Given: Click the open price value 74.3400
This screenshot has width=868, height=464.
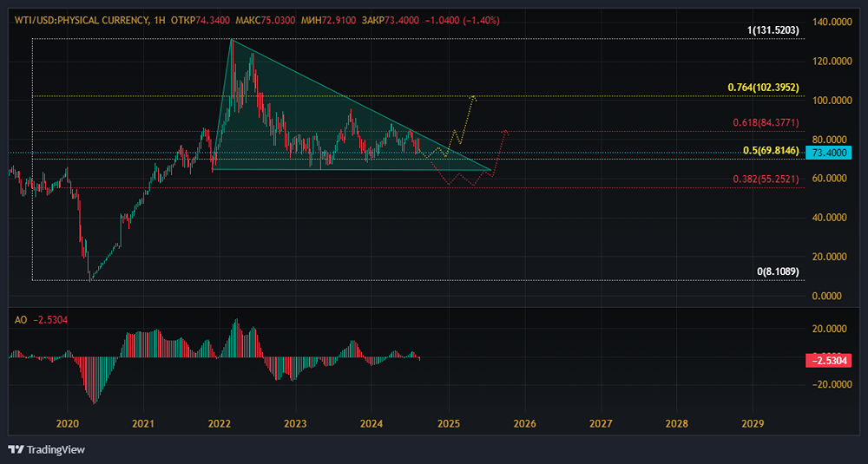Looking at the screenshot, I should coord(213,21).
